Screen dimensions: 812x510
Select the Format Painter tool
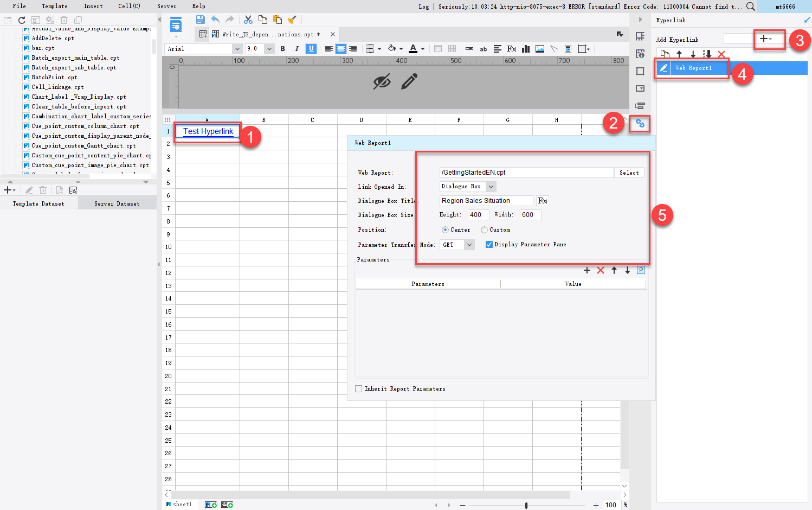(x=292, y=19)
